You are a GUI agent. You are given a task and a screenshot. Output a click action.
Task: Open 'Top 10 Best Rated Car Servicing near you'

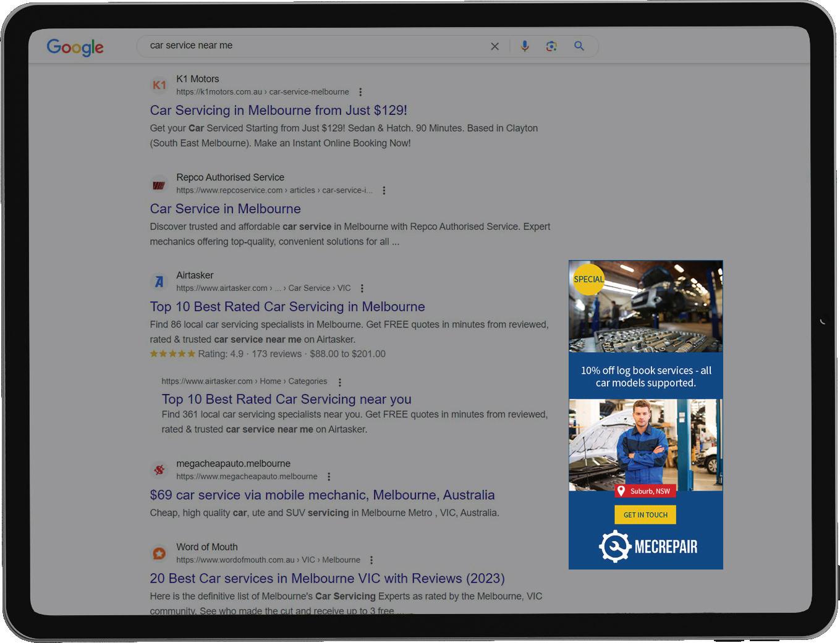coord(287,399)
